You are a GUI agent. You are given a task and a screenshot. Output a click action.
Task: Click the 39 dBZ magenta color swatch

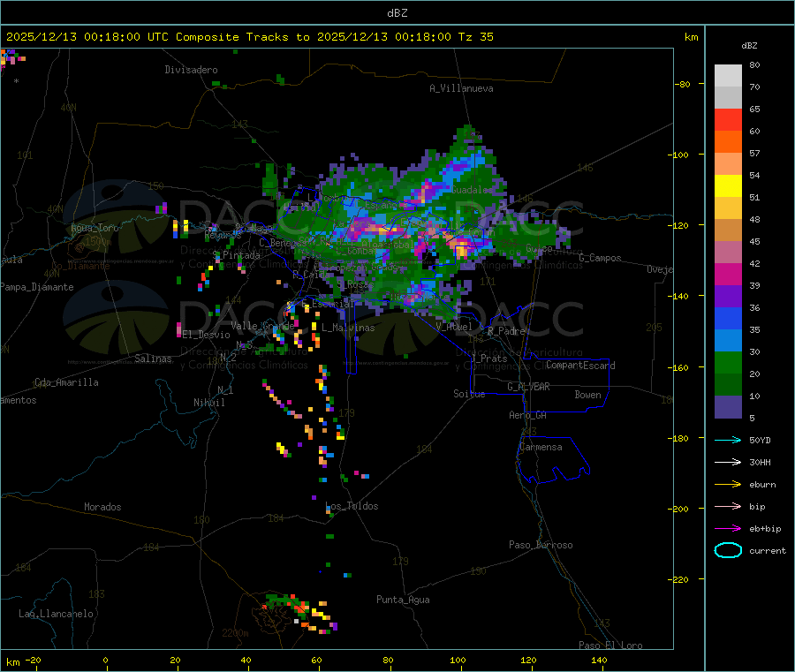(728, 274)
